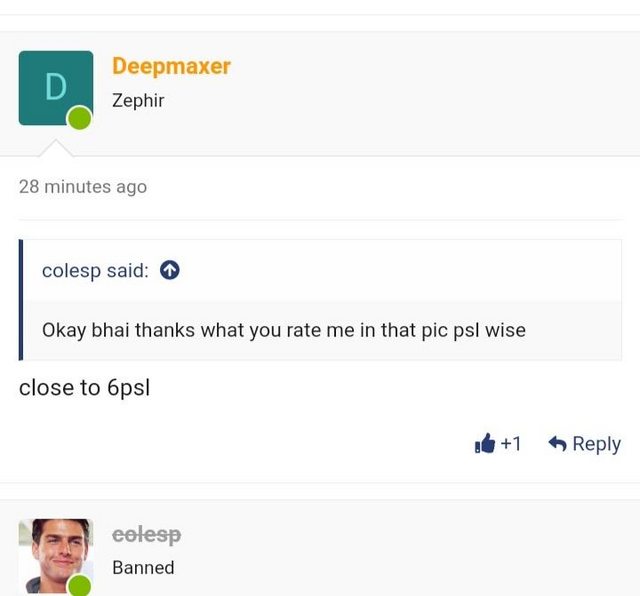Click the Reply text button
This screenshot has height=596, width=640.
tap(597, 444)
